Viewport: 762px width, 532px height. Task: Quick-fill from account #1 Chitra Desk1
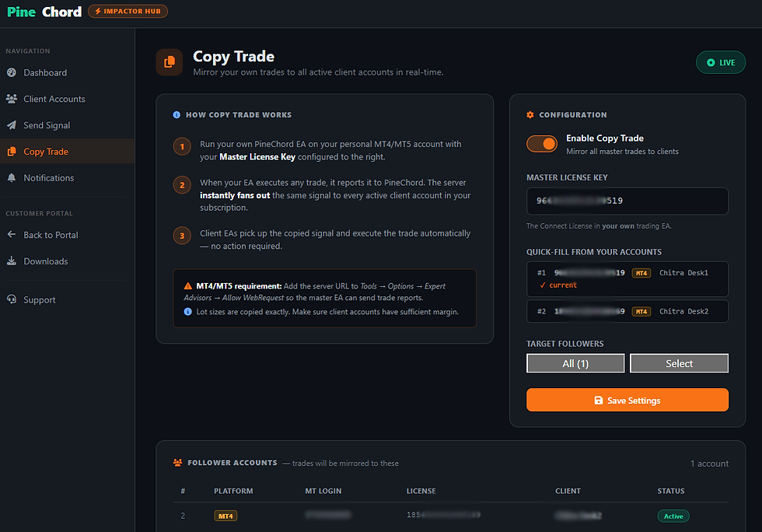pos(627,279)
